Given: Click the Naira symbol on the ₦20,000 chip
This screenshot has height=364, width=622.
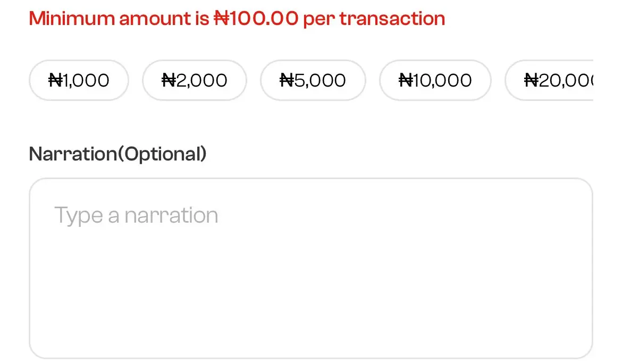Looking at the screenshot, I should [531, 80].
